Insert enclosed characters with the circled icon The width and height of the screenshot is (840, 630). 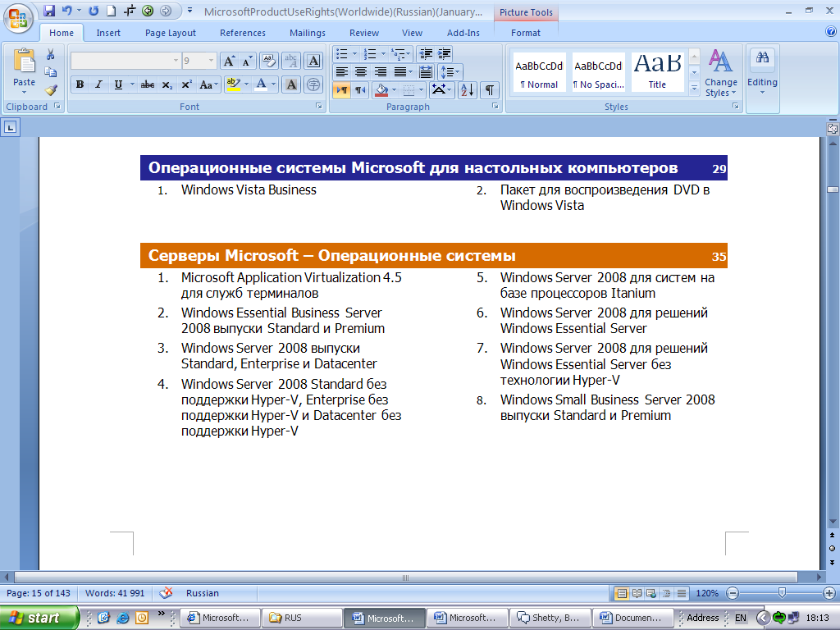[313, 84]
